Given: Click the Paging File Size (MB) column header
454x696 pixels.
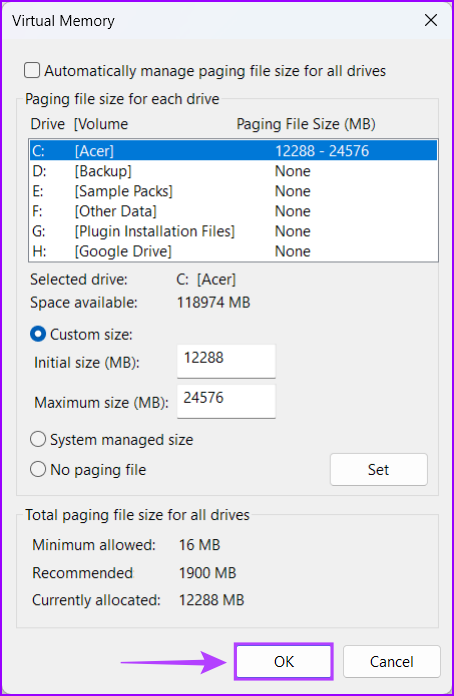Looking at the screenshot, I should click(306, 124).
